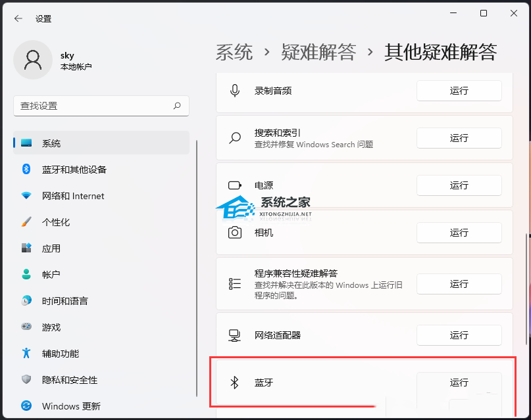
Task: Click the right-side content scrollbar
Action: 526,289
